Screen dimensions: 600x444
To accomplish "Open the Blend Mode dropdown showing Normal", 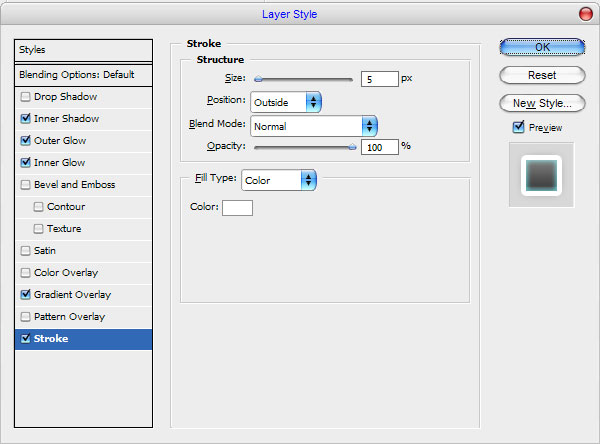I will point(314,126).
